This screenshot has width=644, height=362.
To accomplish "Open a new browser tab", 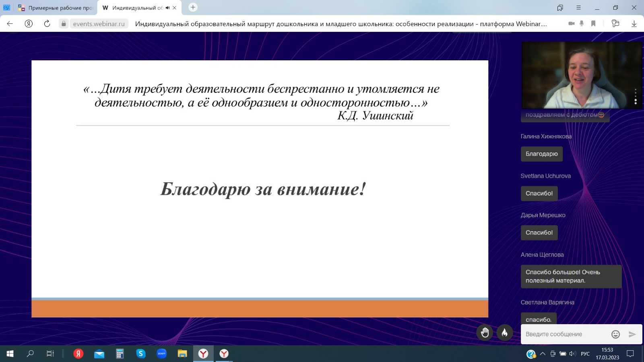I will pyautogui.click(x=193, y=7).
